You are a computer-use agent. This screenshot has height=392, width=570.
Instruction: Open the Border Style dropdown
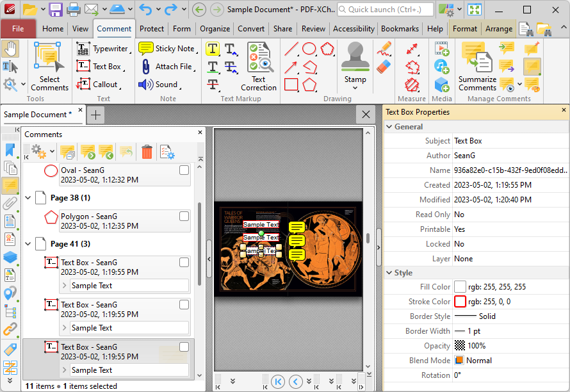click(x=510, y=316)
